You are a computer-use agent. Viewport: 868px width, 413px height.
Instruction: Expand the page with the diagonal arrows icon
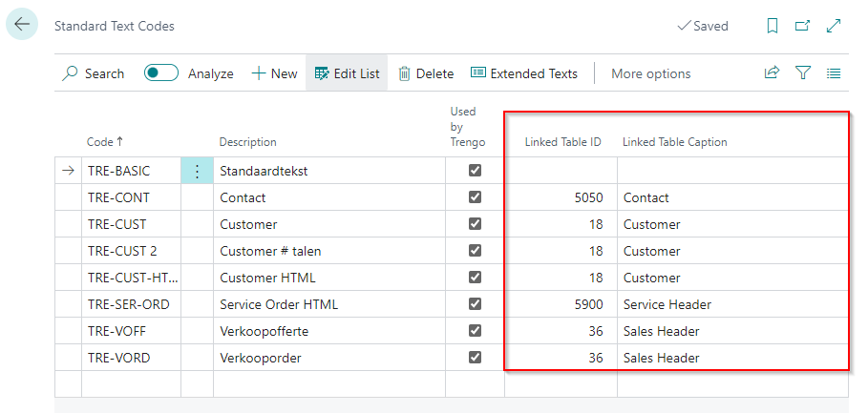[x=833, y=26]
